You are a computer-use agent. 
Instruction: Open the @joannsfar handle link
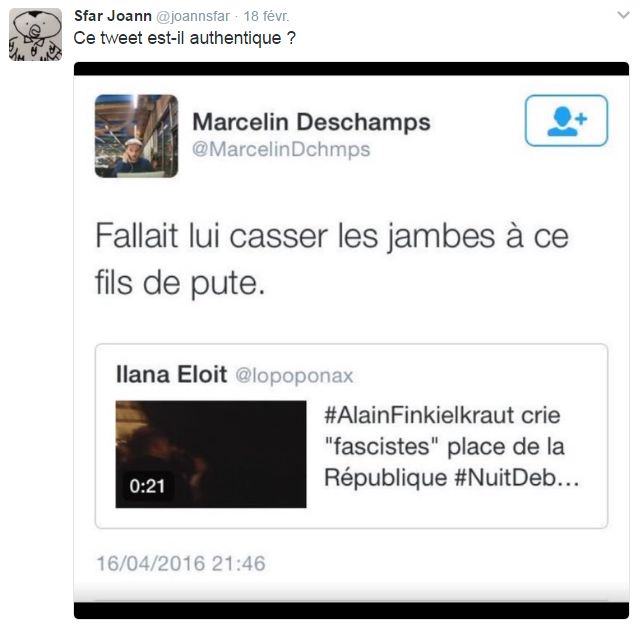point(193,16)
